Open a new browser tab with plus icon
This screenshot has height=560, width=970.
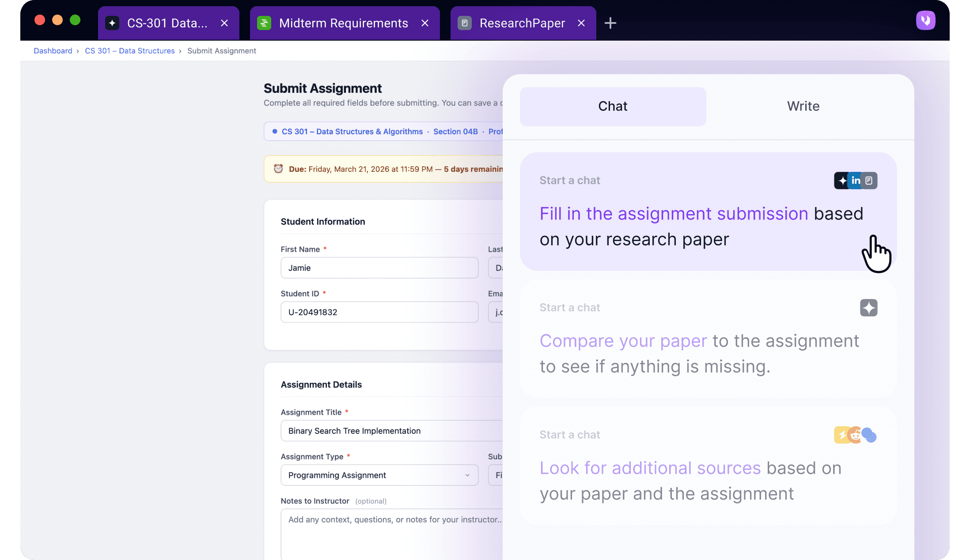tap(610, 23)
